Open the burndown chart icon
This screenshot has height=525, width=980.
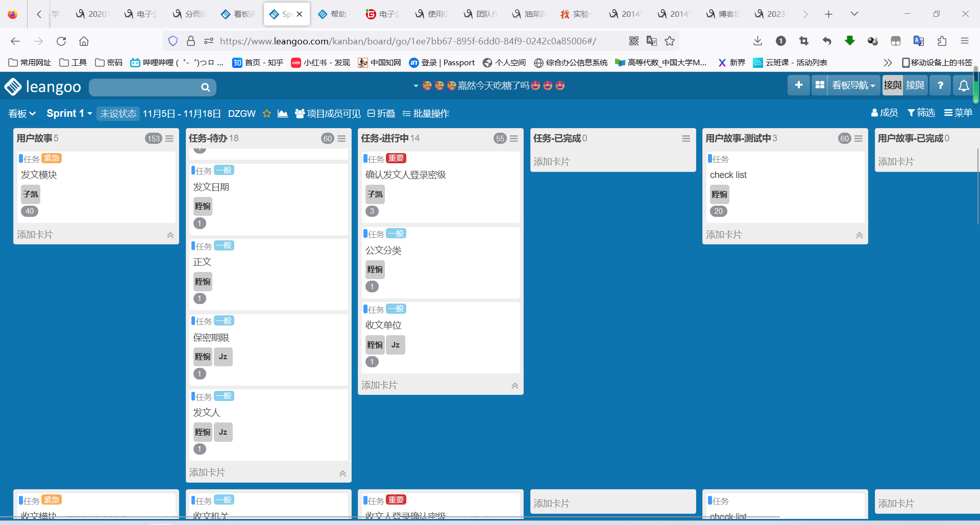pos(283,113)
